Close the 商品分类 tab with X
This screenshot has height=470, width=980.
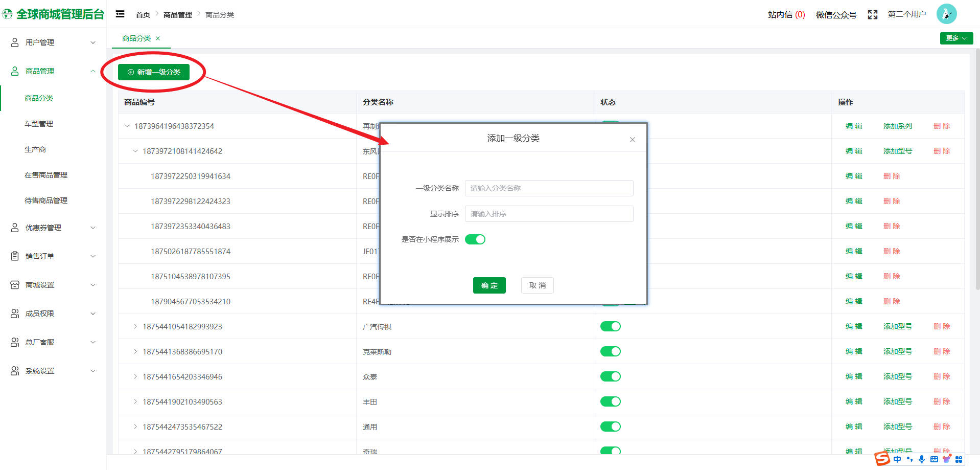tap(158, 38)
